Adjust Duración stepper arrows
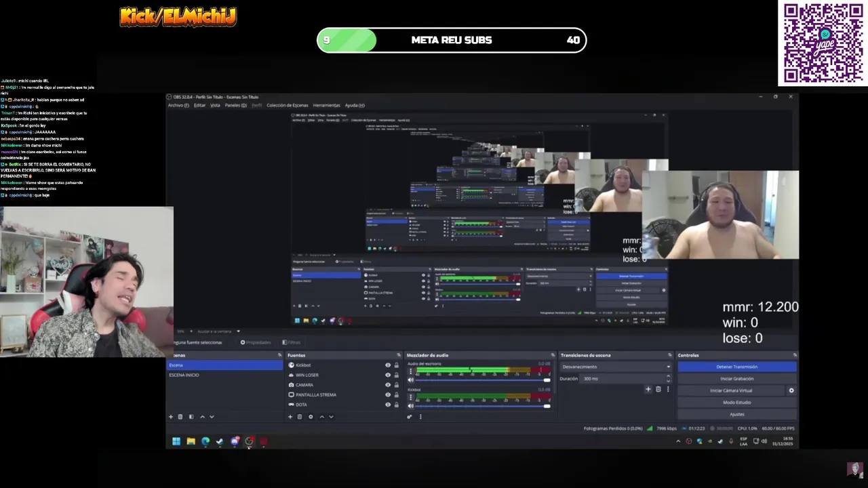Image resolution: width=868 pixels, height=488 pixels. point(668,378)
